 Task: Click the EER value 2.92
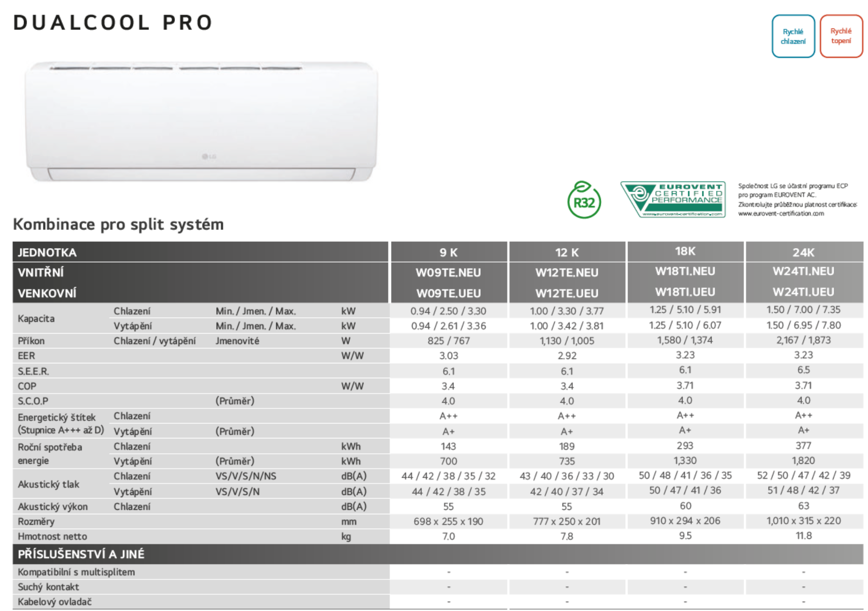(567, 356)
